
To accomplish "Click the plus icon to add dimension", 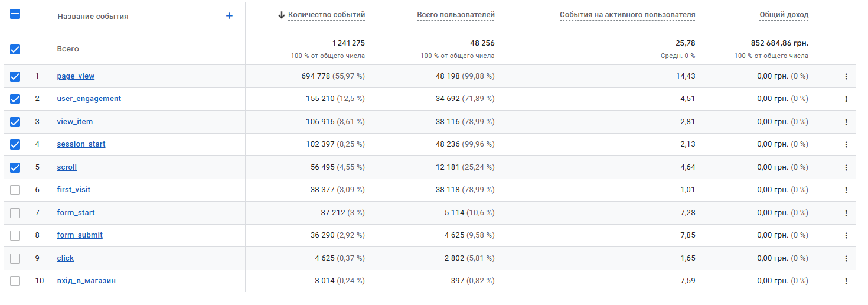I will (229, 16).
